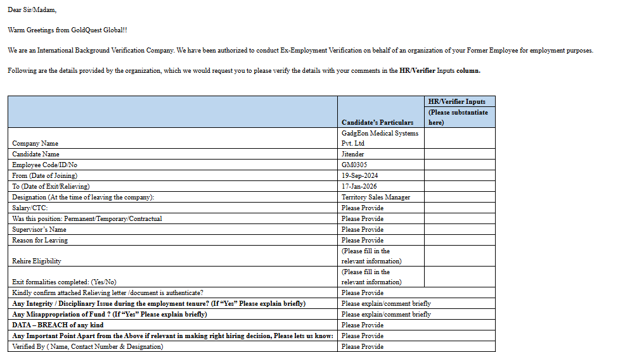Click HR/Verifier input cell for Salary/CTC
The width and height of the screenshot is (644, 352).
click(460, 208)
